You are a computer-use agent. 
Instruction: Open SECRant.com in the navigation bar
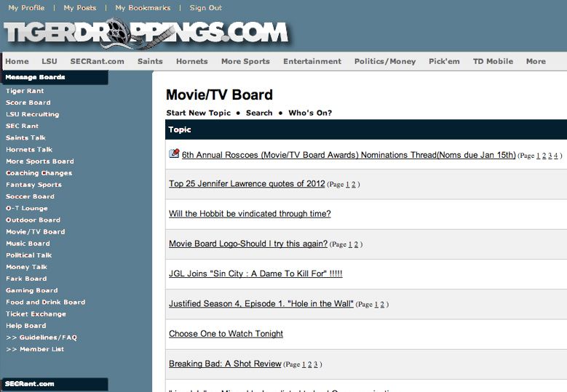coord(98,61)
